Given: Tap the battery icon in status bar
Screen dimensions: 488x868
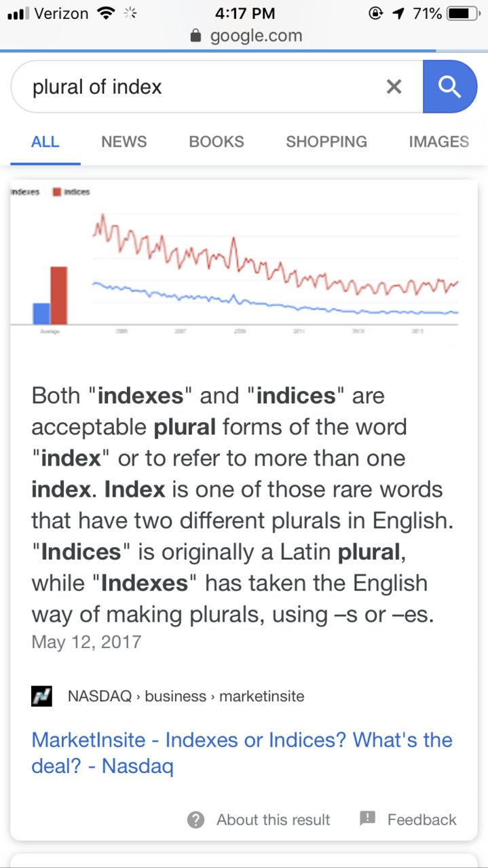Looking at the screenshot, I should coord(463,13).
